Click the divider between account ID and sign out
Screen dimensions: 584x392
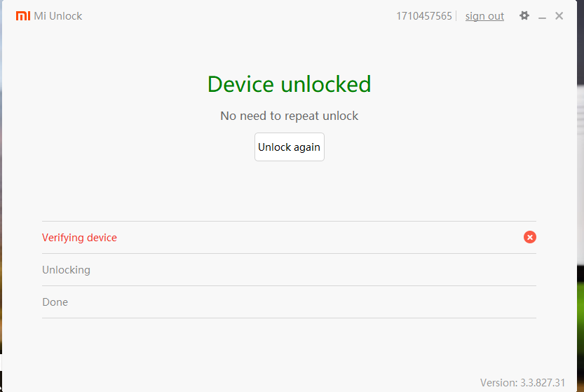point(456,16)
